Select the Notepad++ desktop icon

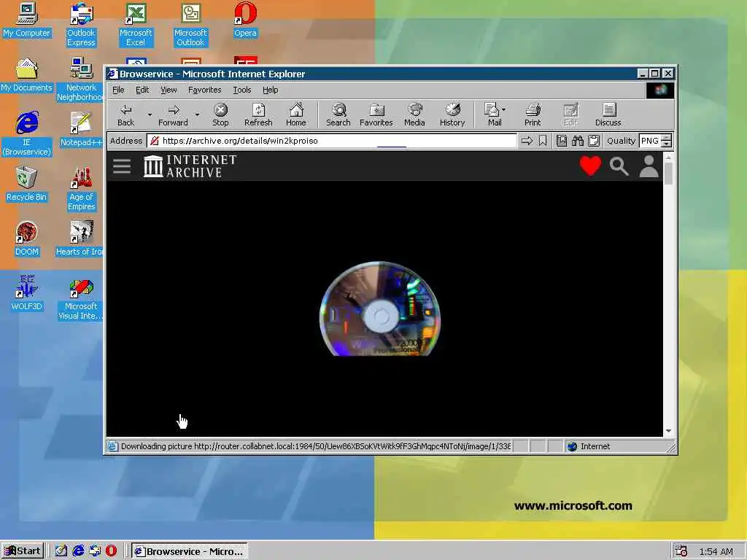coord(81,130)
